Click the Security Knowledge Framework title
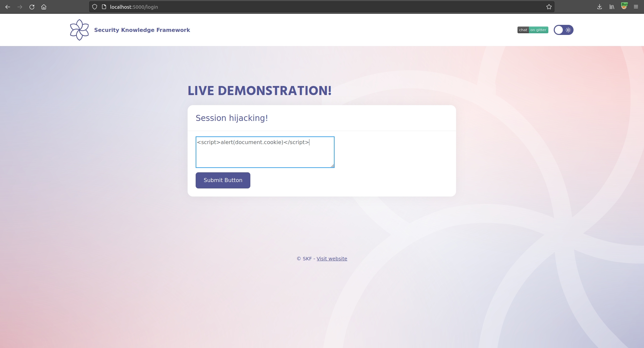Viewport: 644px width, 348px height. 142,30
